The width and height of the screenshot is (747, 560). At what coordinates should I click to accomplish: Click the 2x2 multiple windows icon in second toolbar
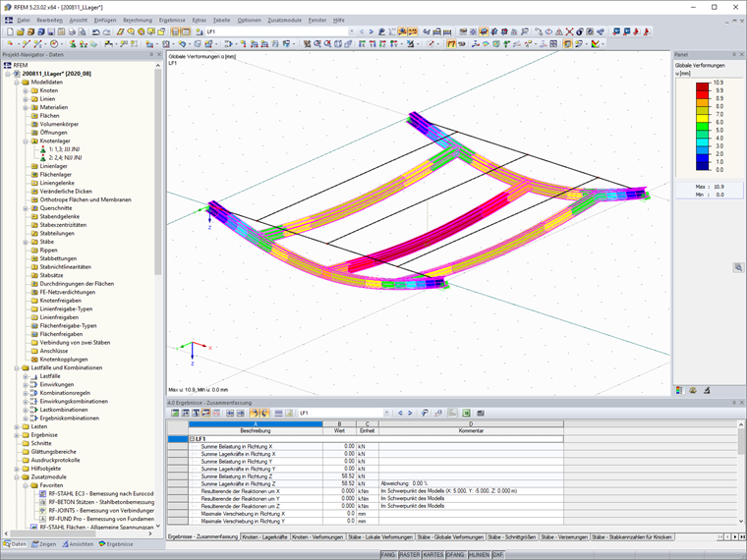coord(553,44)
